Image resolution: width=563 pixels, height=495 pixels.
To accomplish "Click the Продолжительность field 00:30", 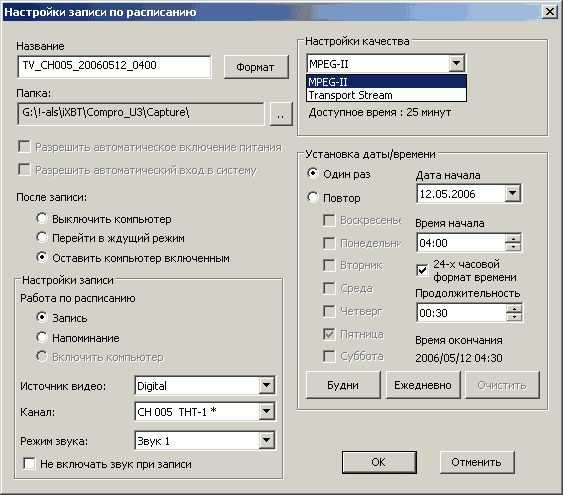I will coord(462,313).
